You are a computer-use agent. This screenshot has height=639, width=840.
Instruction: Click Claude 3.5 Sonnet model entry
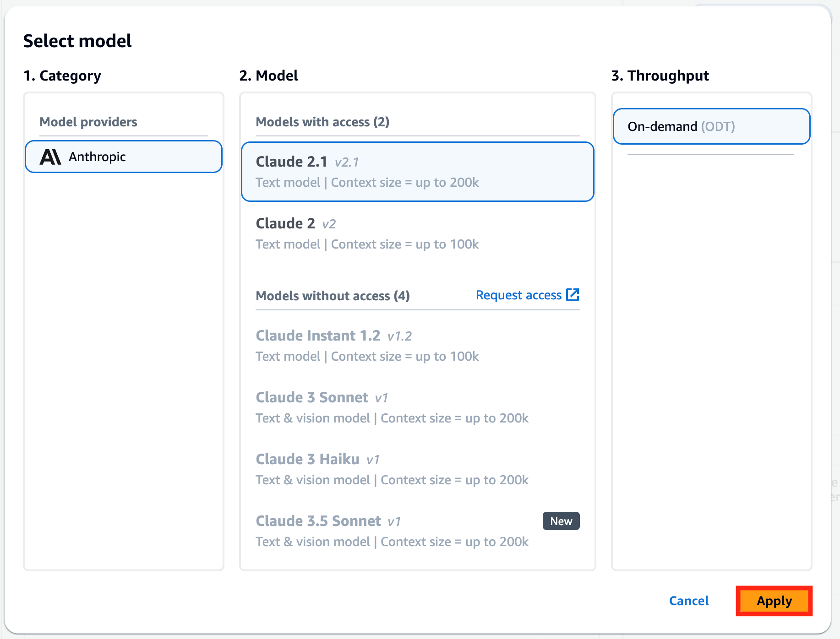pos(417,531)
